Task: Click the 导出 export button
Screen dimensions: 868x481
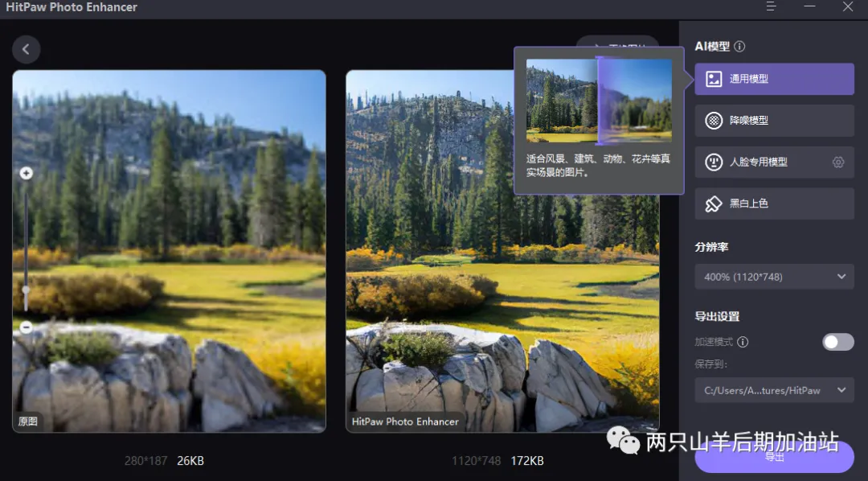Action: [x=774, y=457]
